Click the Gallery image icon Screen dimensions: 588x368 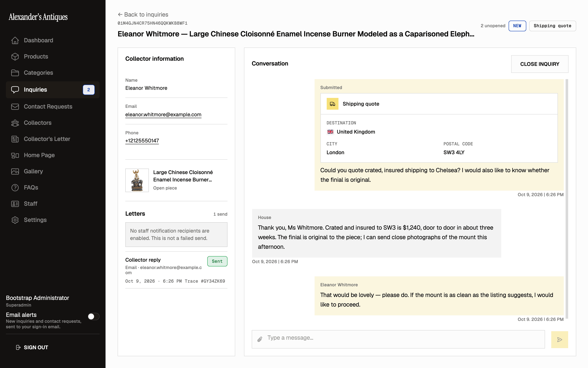point(15,171)
